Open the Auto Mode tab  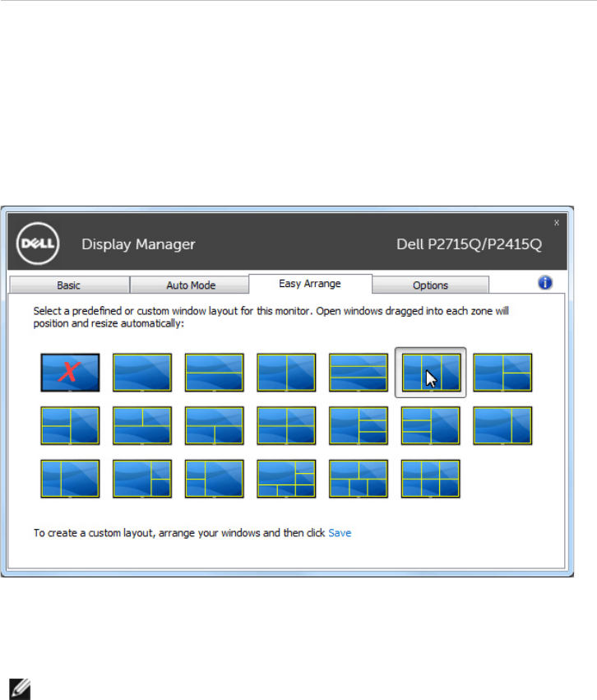pyautogui.click(x=191, y=285)
